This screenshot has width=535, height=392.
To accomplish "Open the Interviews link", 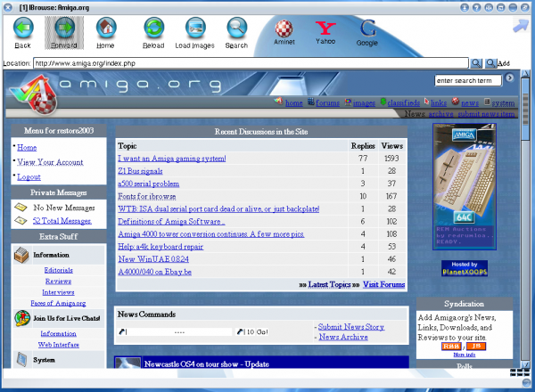I will pos(58,292).
